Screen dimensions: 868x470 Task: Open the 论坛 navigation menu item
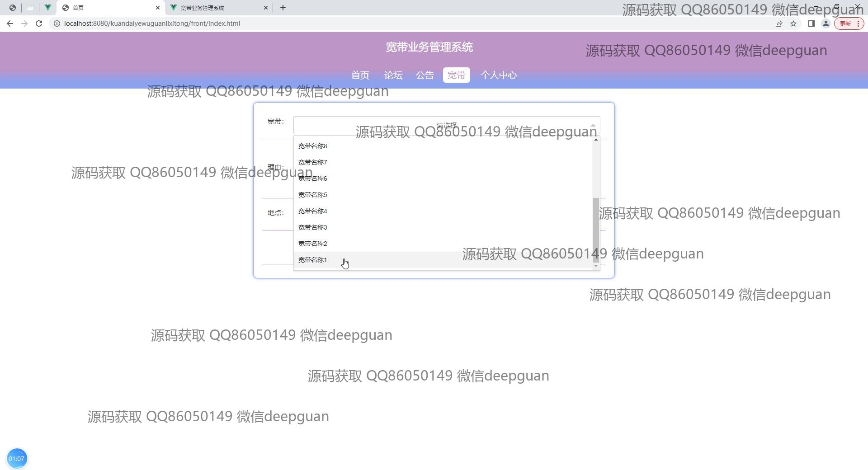point(393,75)
